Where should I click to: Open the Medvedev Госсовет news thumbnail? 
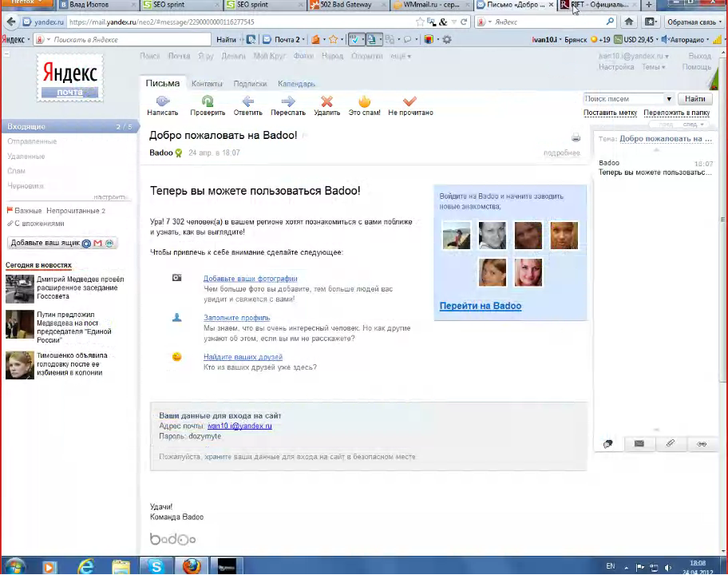point(19,289)
